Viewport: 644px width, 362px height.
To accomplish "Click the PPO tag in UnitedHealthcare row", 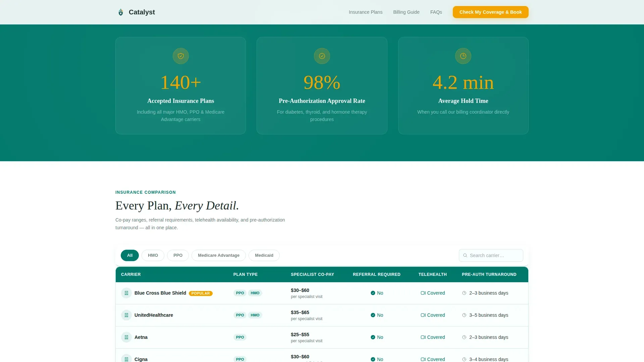I will pyautogui.click(x=240, y=315).
